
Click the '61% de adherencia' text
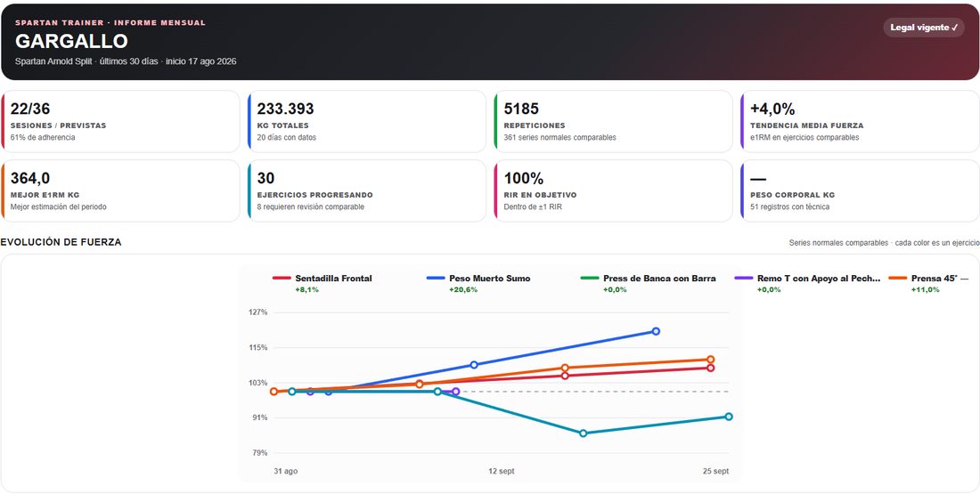pos(43,137)
